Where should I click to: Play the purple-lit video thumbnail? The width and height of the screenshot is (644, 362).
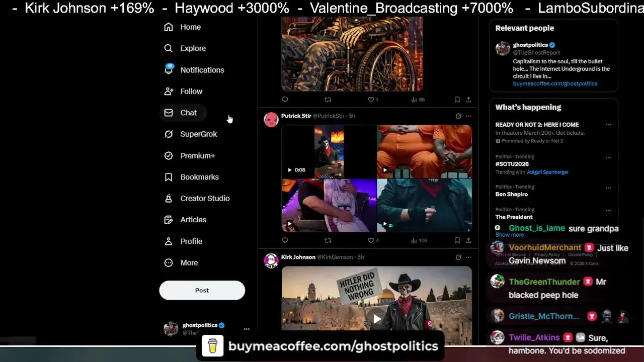pos(329,205)
